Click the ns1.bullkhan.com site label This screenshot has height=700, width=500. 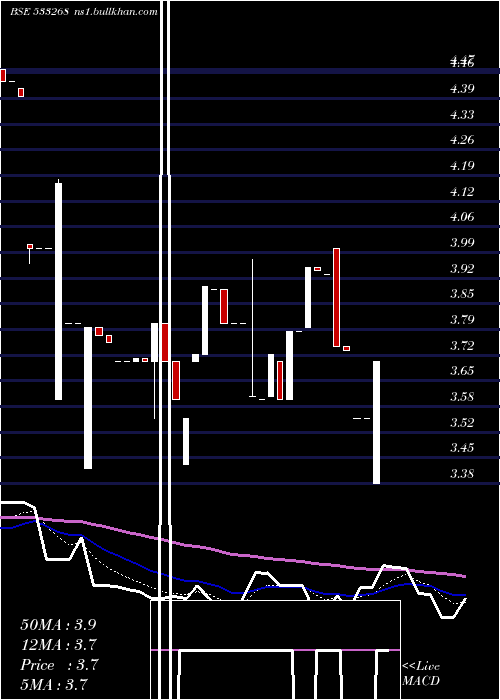(x=115, y=12)
